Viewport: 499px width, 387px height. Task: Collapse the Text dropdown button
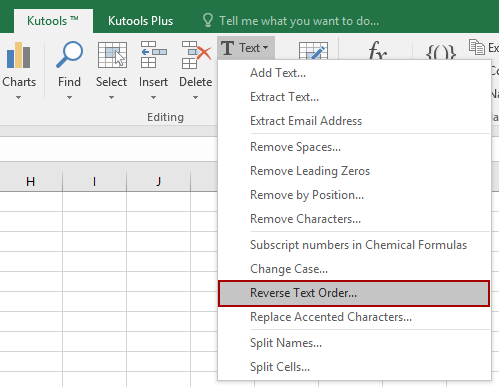point(246,48)
